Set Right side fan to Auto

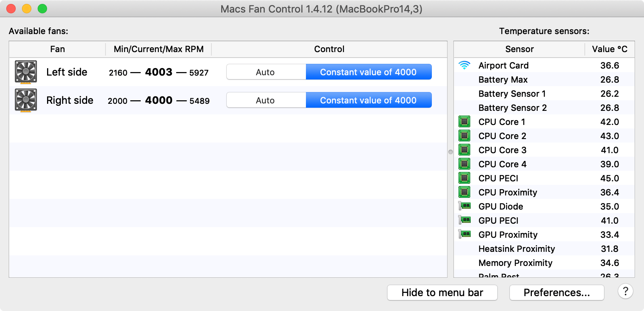click(x=266, y=100)
